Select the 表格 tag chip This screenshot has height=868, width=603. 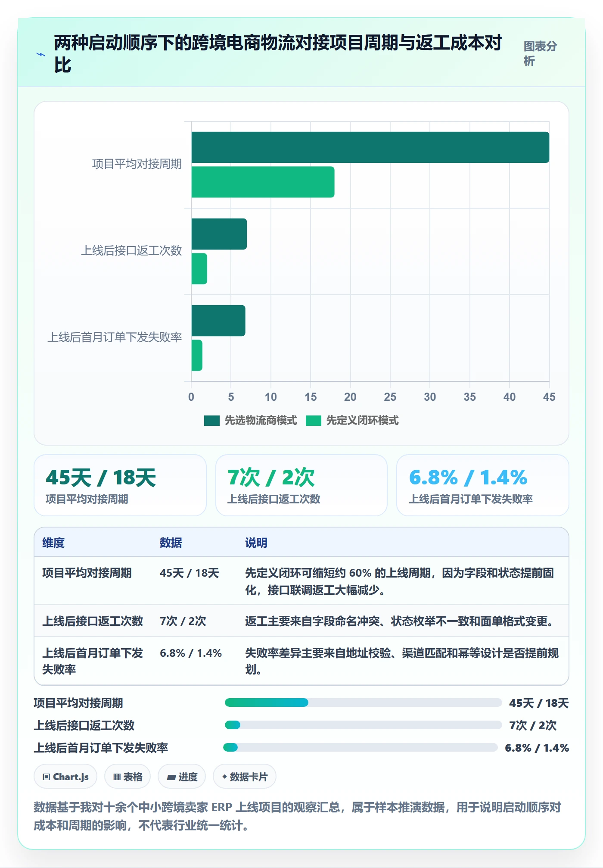pos(127,777)
